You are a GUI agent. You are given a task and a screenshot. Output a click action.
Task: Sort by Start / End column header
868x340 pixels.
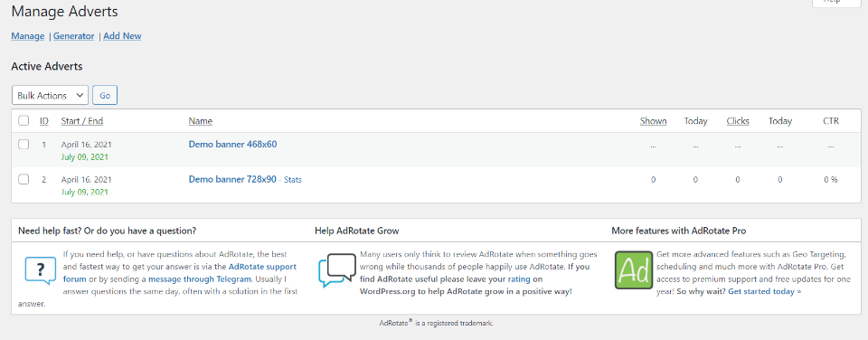(x=82, y=120)
